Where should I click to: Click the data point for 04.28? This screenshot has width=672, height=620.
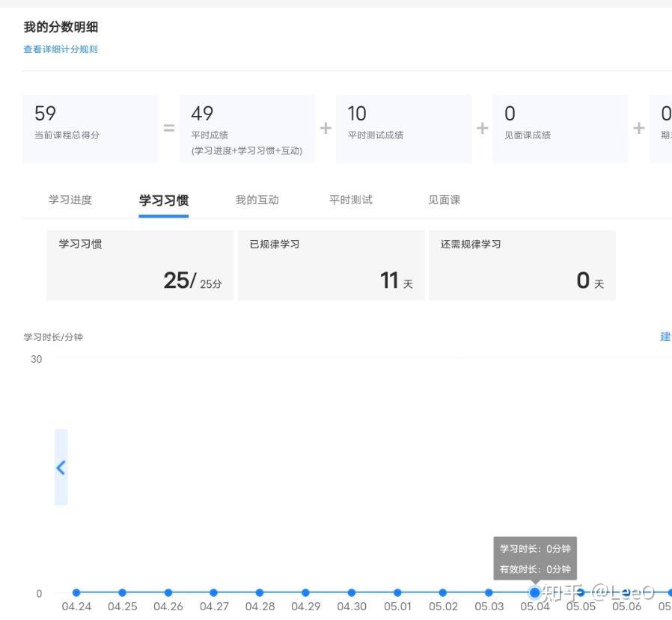(260, 592)
